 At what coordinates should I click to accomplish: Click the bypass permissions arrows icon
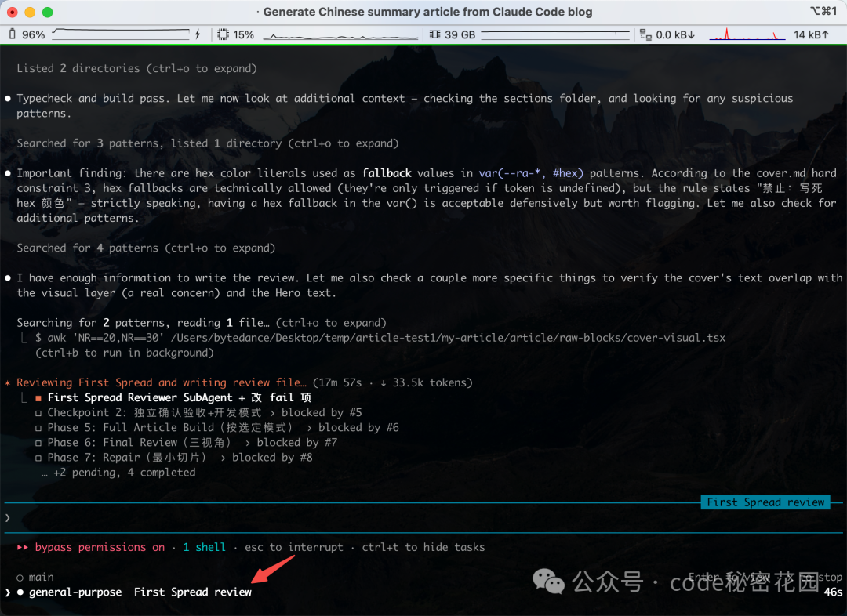tap(22, 548)
